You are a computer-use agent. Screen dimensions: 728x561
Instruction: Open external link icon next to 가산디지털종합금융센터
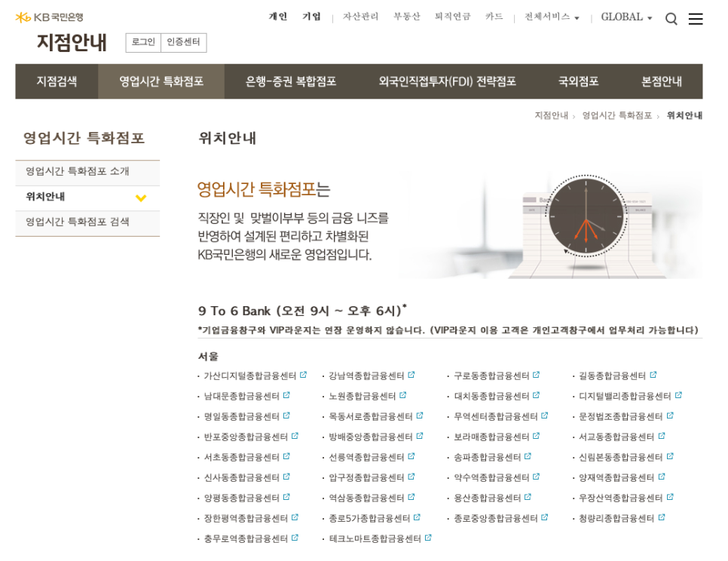point(303,375)
